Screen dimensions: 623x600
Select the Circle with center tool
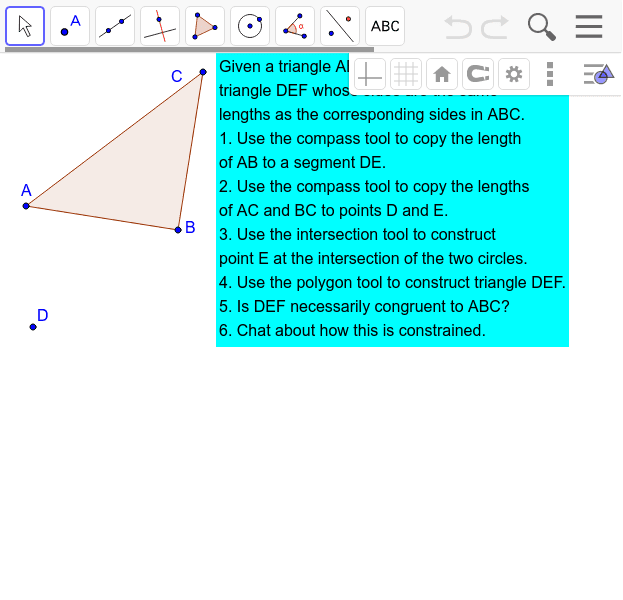point(250,26)
